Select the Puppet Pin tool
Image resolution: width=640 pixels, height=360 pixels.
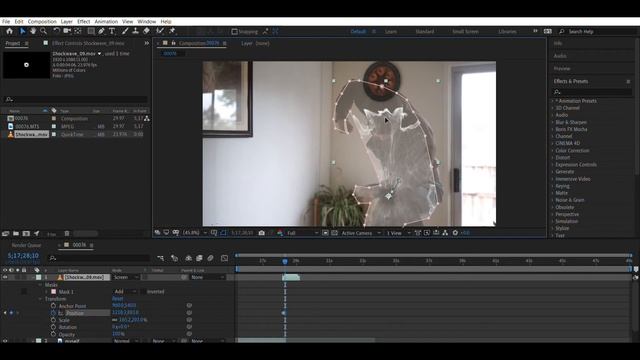click(x=172, y=31)
